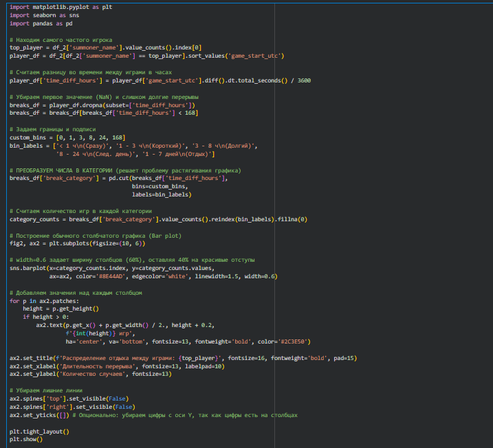493x448 pixels.
Task: Place cursor on 'top_player = df_2' assignment line
Action: click(x=105, y=47)
